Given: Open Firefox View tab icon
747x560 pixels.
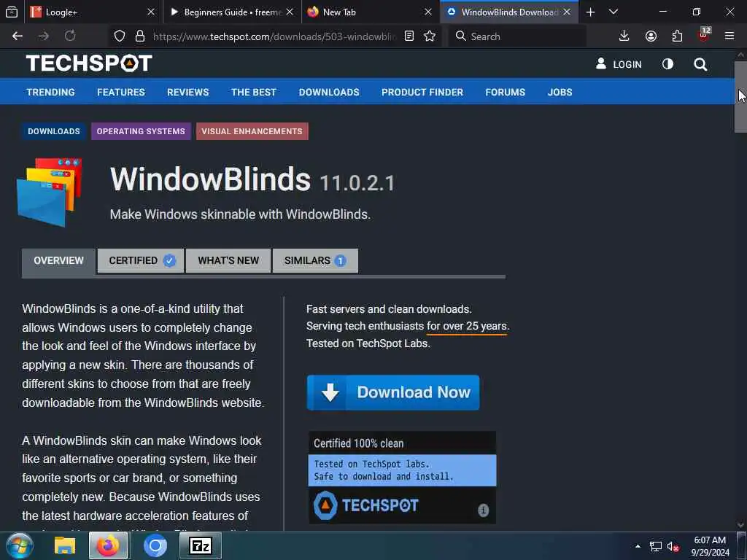Looking at the screenshot, I should [x=12, y=12].
